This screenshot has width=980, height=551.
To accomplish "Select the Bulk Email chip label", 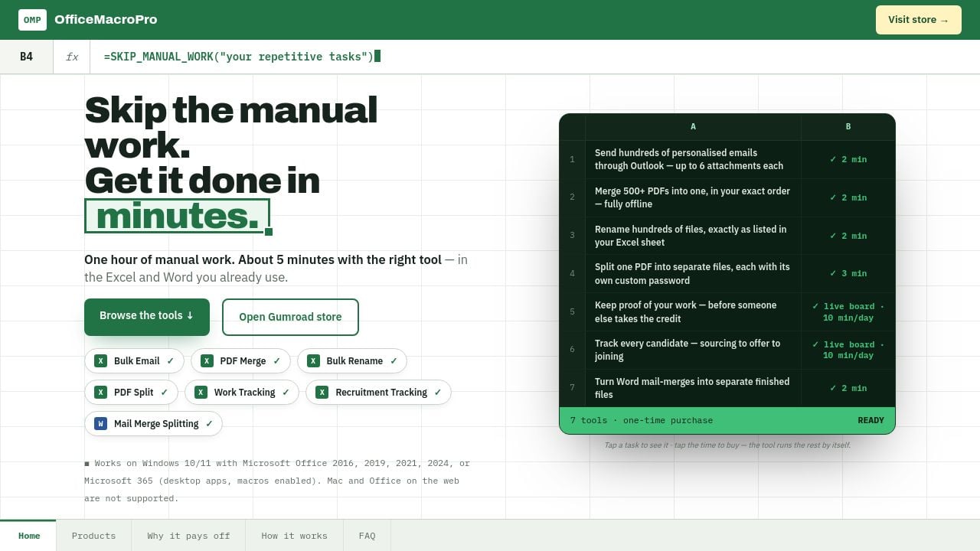I will (x=137, y=361).
